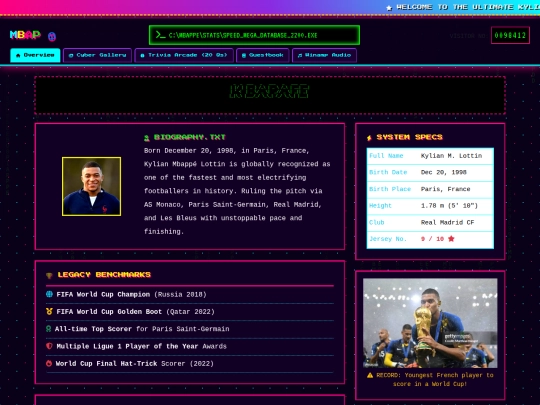Click the SYSTEM SPECS heading
540x405 pixels.
409,137
